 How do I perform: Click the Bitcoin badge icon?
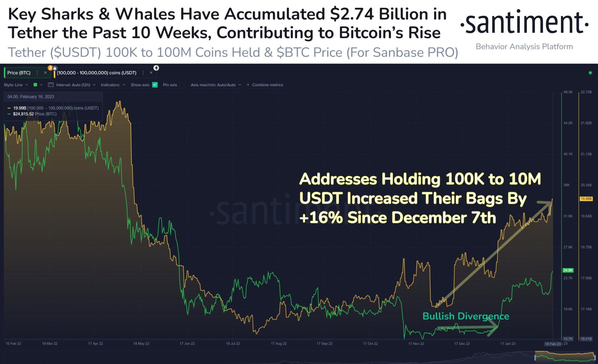tap(50, 68)
